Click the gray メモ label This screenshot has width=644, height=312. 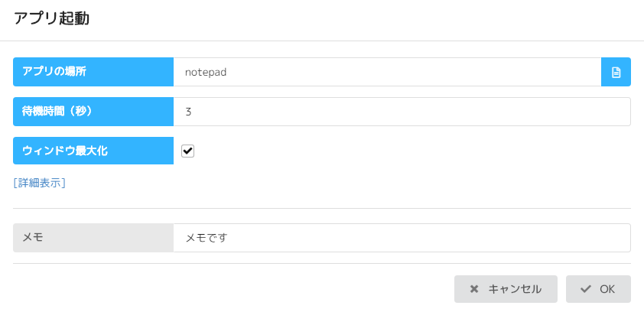click(93, 238)
